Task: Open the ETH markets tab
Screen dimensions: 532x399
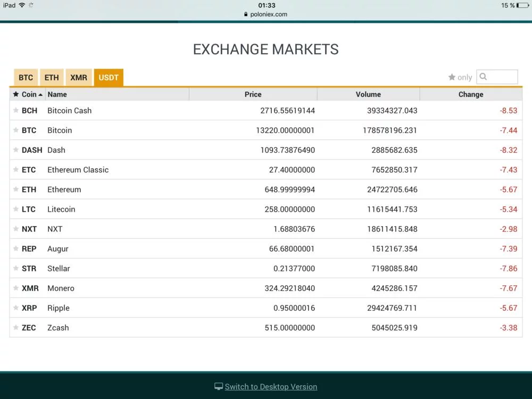Action: point(52,78)
